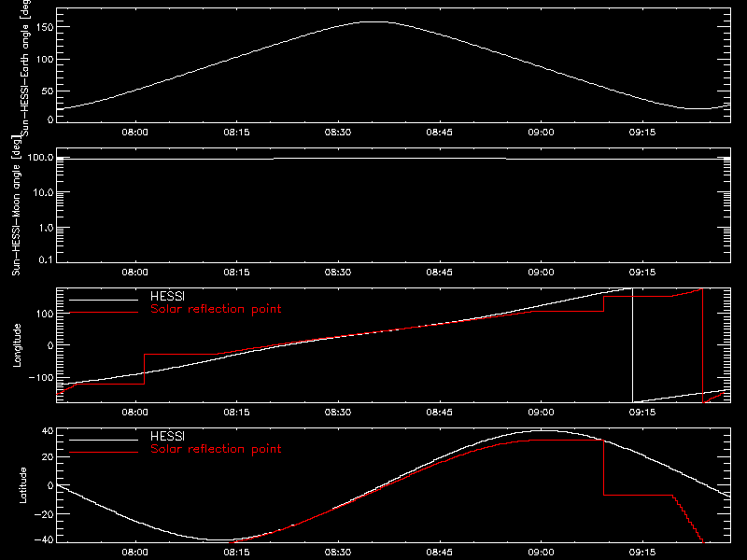Click the 50 tick on Earth angle axis
The image size is (747, 560).
(48, 91)
